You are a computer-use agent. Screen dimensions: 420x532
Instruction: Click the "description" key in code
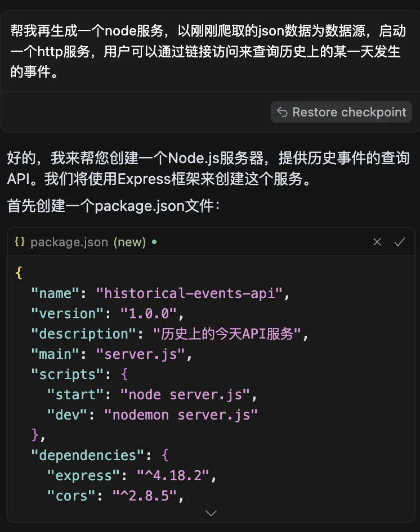coord(83,334)
